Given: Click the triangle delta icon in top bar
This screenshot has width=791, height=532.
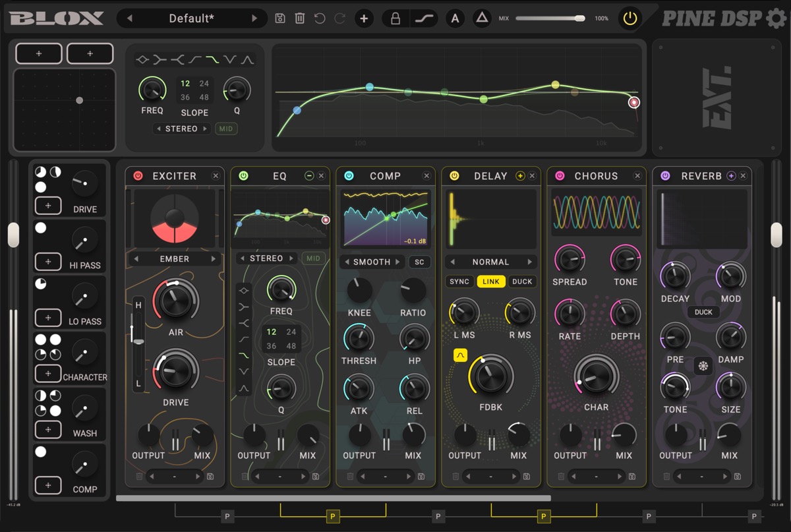Looking at the screenshot, I should point(482,18).
